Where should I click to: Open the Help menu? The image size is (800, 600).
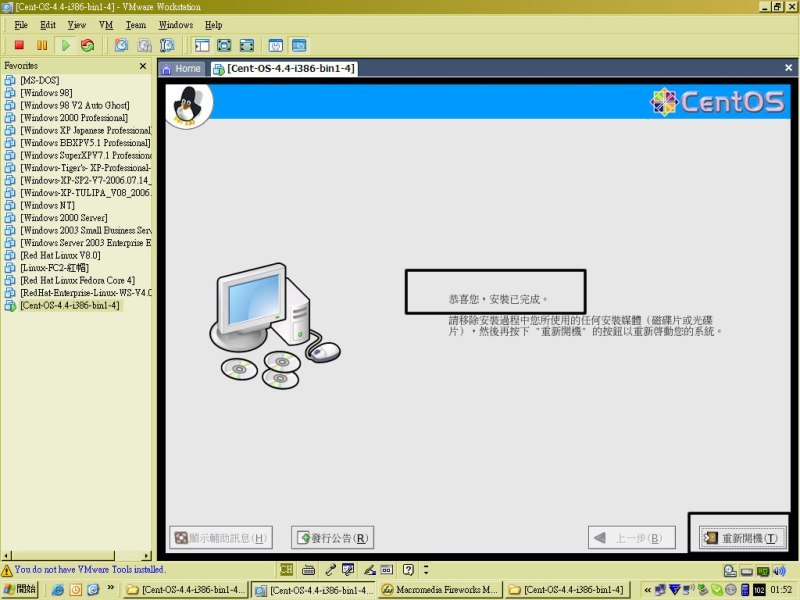tap(213, 24)
